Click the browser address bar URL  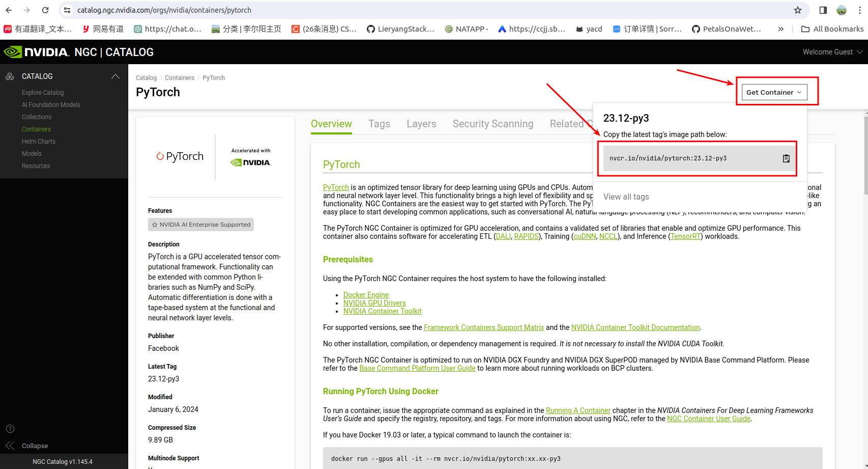point(164,10)
